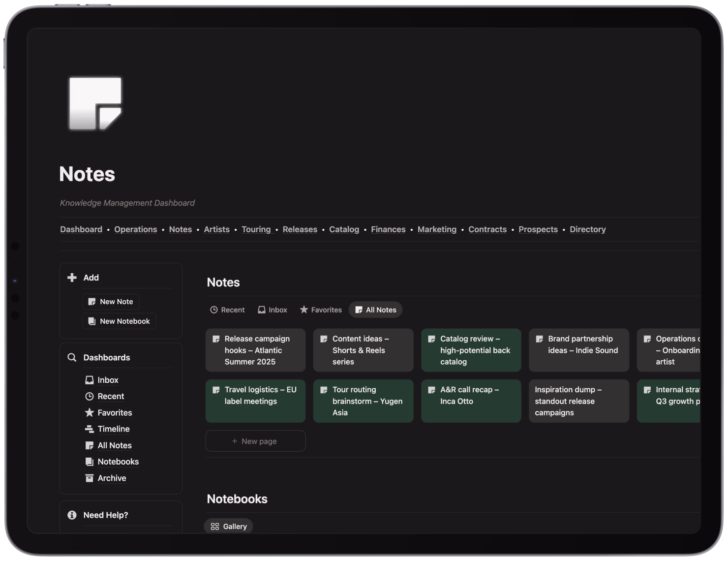
Task: Open Artists page from navigation bar
Action: pos(217,229)
